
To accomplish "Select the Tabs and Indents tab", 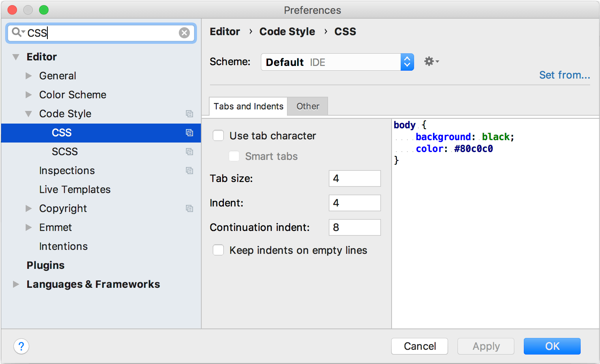I will pyautogui.click(x=247, y=106).
